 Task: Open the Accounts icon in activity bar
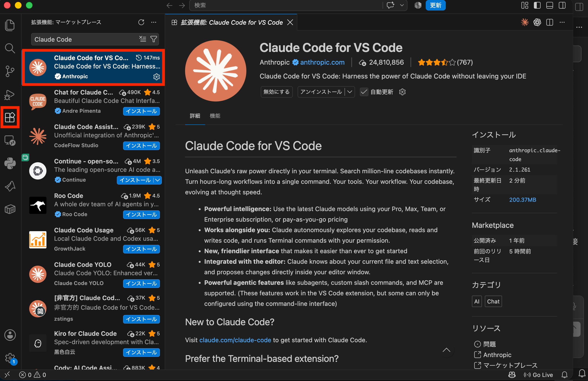[x=10, y=335]
